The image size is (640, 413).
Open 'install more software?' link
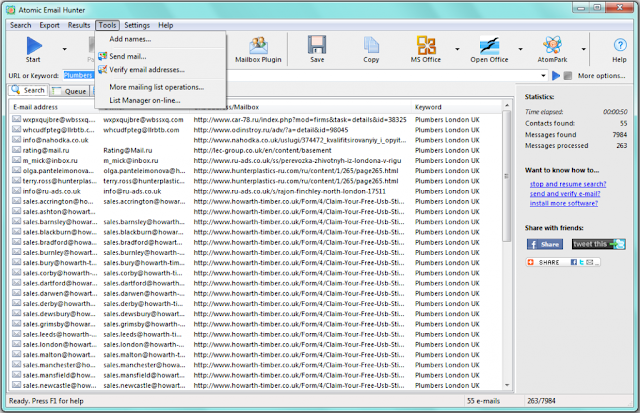point(564,203)
